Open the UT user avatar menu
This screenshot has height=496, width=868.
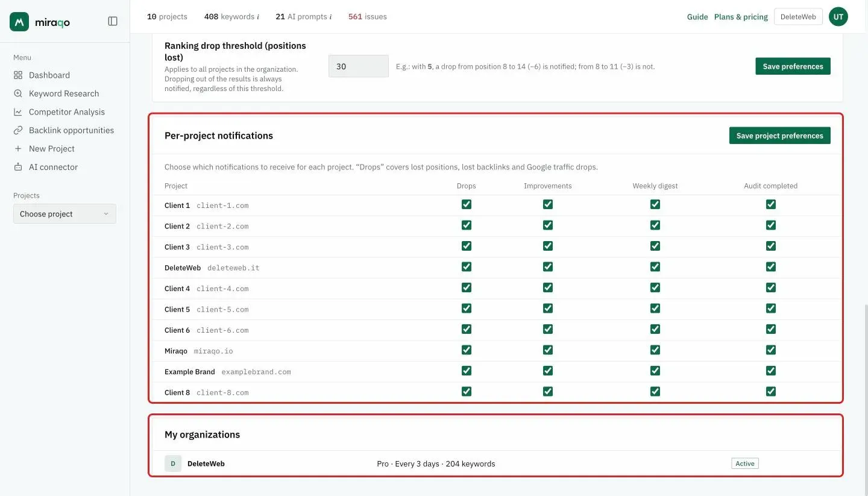pyautogui.click(x=838, y=17)
